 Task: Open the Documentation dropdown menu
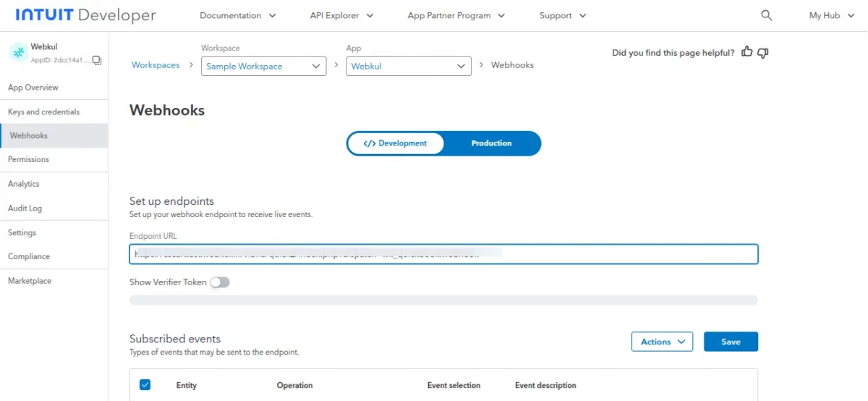[237, 15]
